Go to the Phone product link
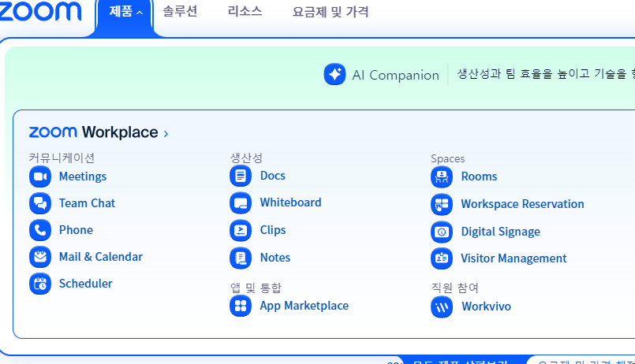 (77, 230)
